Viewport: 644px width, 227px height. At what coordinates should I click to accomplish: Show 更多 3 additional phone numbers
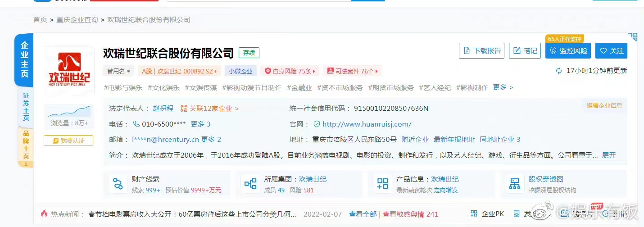tap(200, 124)
